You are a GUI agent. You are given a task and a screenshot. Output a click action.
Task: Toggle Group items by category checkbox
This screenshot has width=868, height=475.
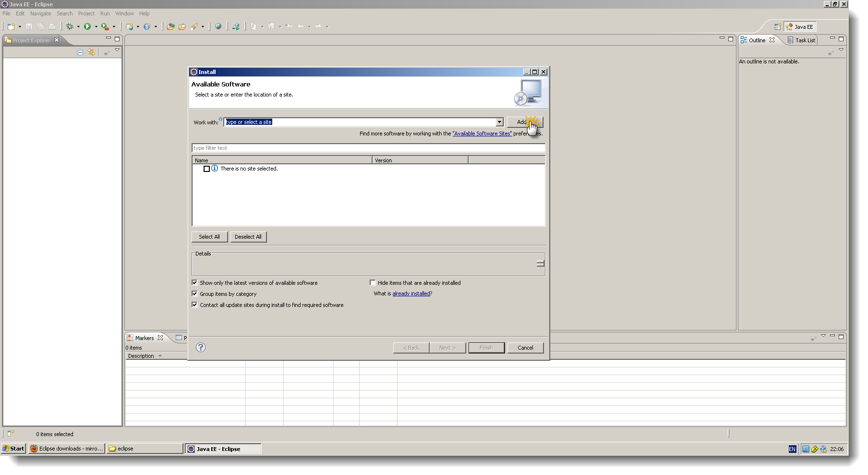194,293
